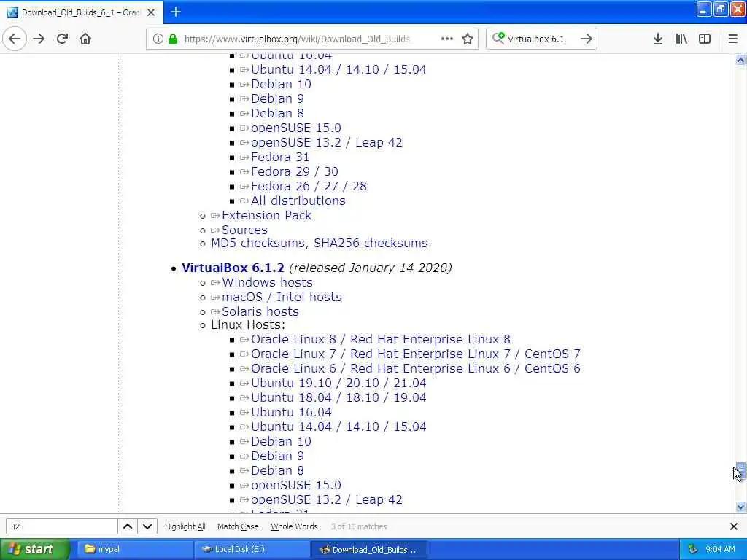Viewport: 747px width, 560px height.
Task: Go forward to next page
Action: coord(39,39)
